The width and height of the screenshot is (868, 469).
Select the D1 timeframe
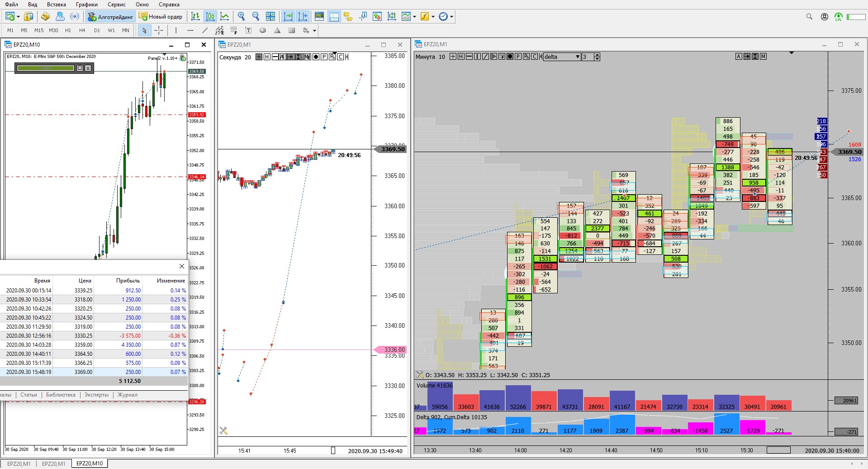(x=97, y=30)
